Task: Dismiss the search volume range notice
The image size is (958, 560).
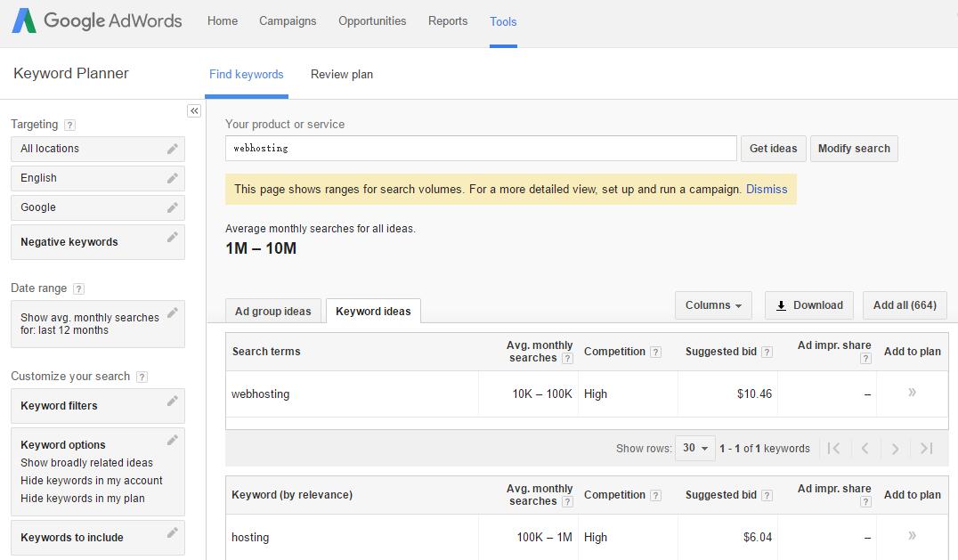Action: click(x=767, y=190)
